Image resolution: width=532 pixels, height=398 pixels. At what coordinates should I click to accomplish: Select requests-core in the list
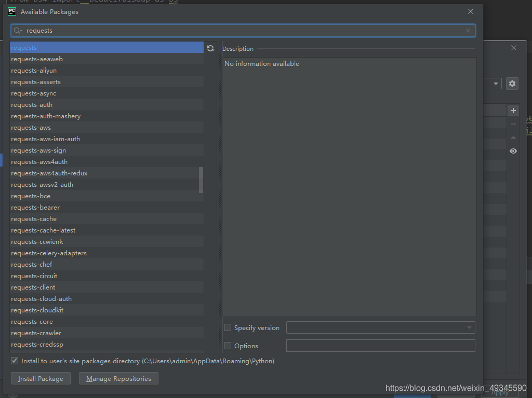pyautogui.click(x=107, y=321)
